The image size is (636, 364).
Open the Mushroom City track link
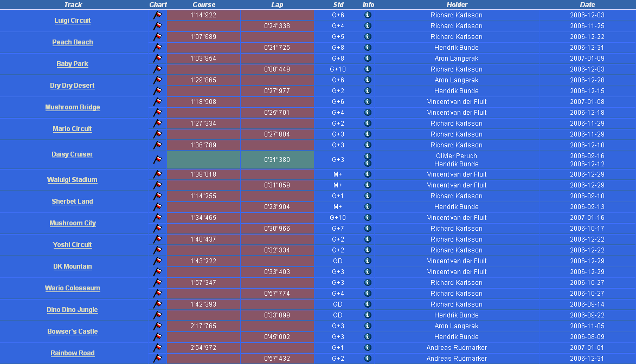tap(73, 223)
